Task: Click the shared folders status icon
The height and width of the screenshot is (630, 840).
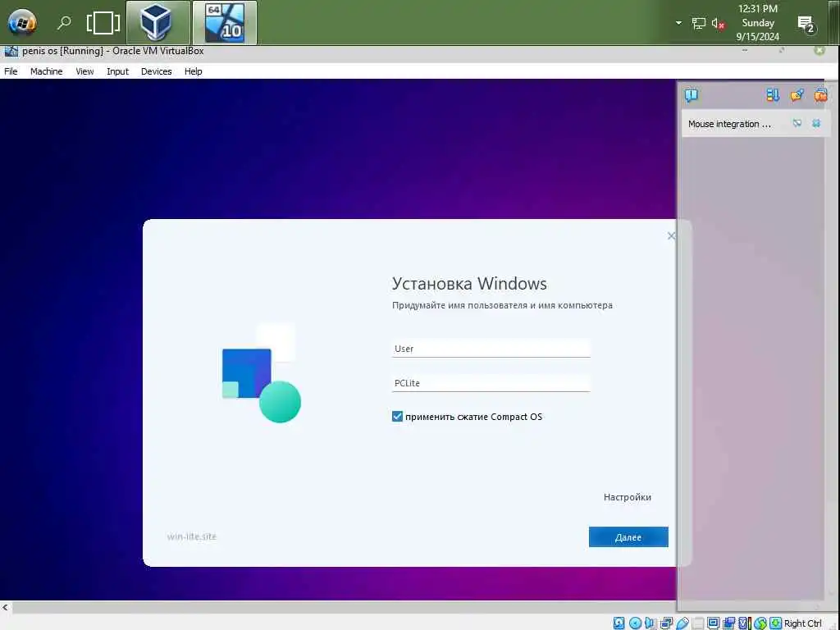Action: coord(697,623)
